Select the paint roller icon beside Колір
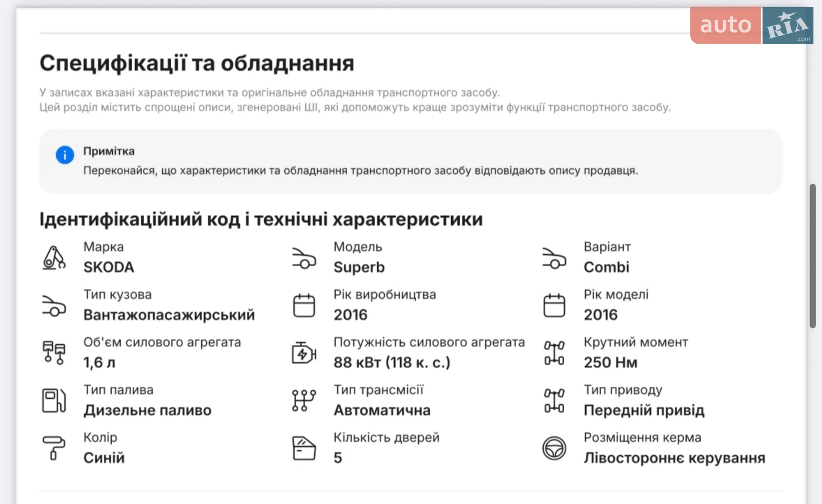822x504 pixels. pyautogui.click(x=54, y=448)
